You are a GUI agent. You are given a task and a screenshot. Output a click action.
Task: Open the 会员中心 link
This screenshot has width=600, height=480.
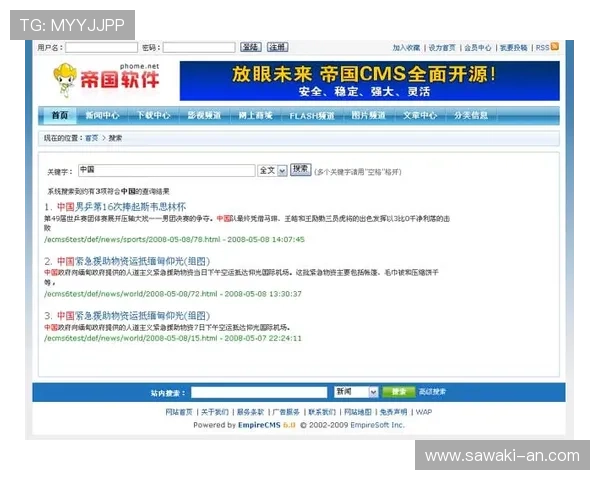coord(478,48)
